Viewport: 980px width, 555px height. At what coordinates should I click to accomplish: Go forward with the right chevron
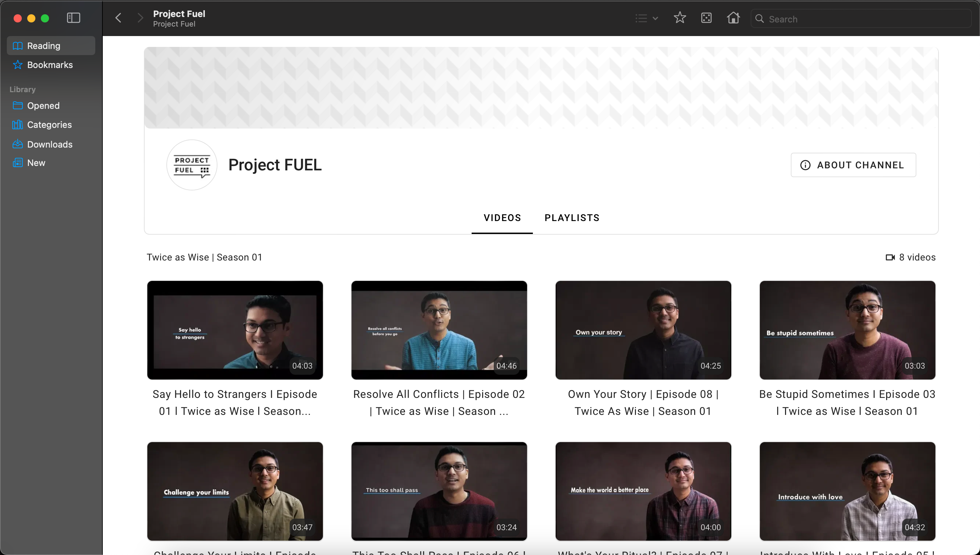click(x=140, y=18)
